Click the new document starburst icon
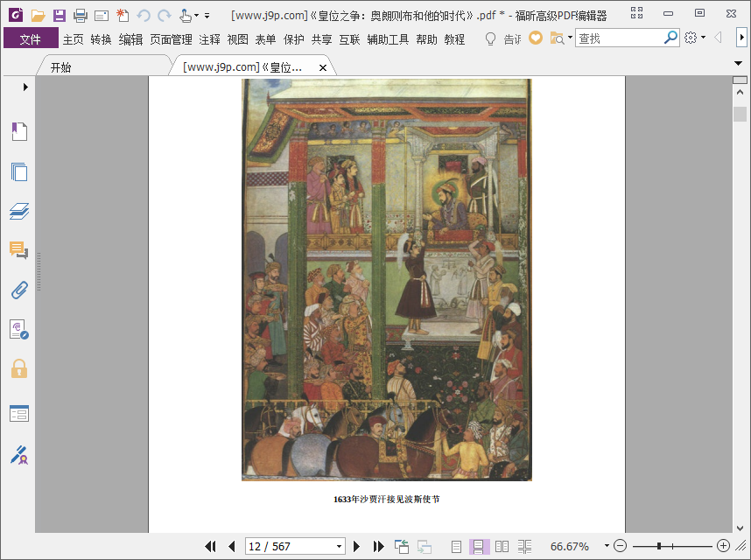 tap(123, 16)
